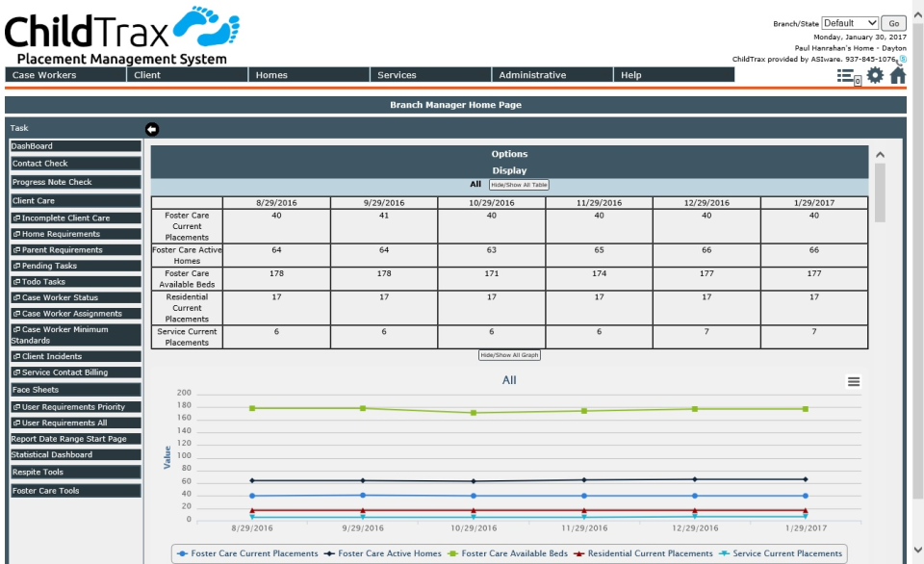Open the Services menu
The height and width of the screenshot is (564, 924).
(x=399, y=74)
